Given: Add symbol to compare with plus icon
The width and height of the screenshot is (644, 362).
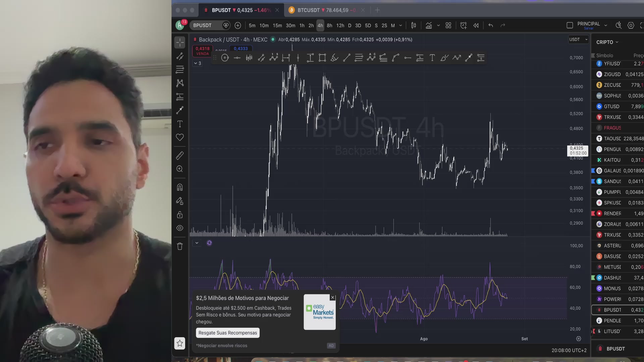Looking at the screenshot, I should tap(238, 25).
